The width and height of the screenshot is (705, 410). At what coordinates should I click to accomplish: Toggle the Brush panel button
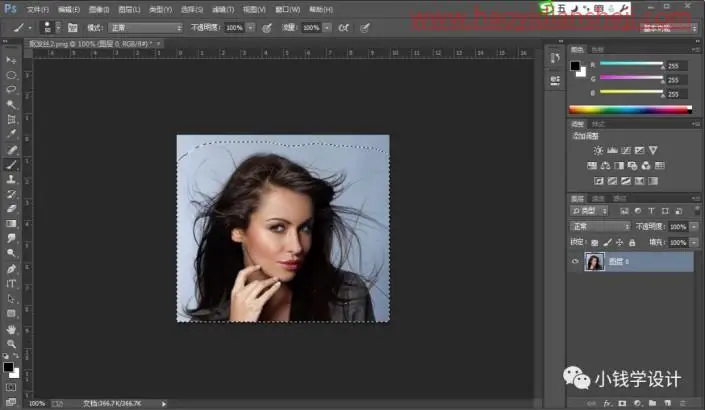72,28
